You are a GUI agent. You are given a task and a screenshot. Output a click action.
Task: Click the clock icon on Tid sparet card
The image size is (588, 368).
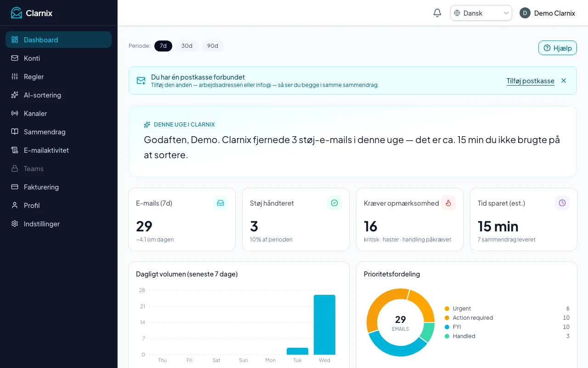tap(562, 203)
